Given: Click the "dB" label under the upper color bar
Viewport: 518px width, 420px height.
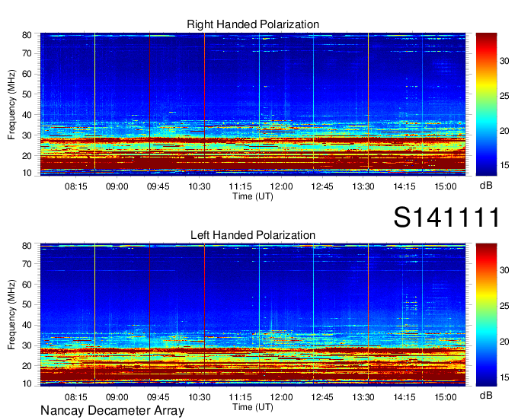Looking at the screenshot, I should 486,186.
